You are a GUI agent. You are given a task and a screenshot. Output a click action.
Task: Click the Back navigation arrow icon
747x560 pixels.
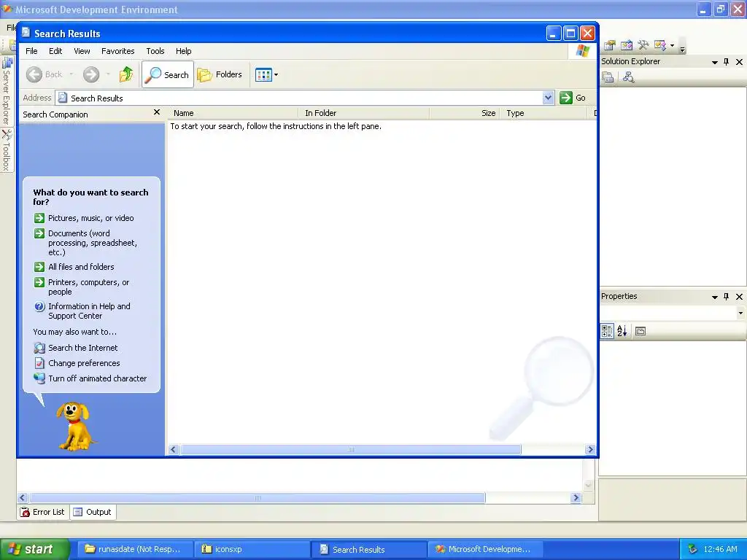pyautogui.click(x=34, y=74)
